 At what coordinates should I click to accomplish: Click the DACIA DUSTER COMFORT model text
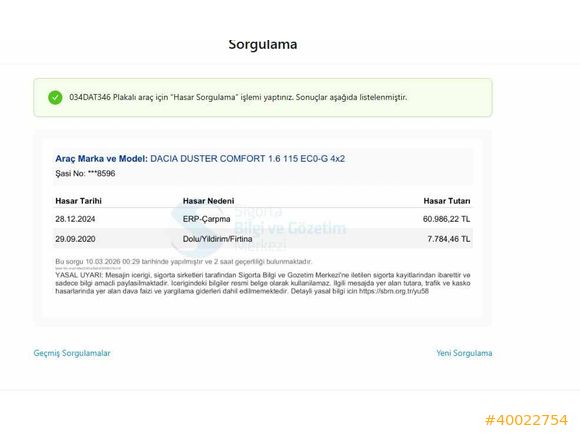247,159
